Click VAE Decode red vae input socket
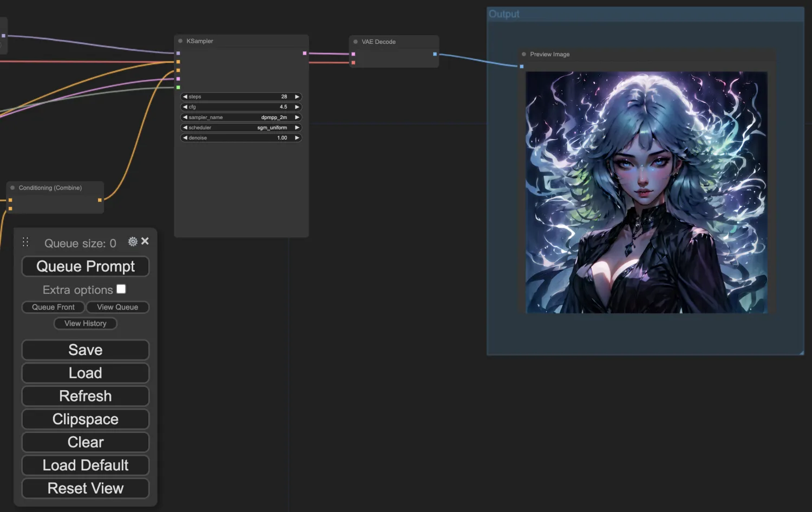Screen dimensions: 812x512 coord(353,63)
